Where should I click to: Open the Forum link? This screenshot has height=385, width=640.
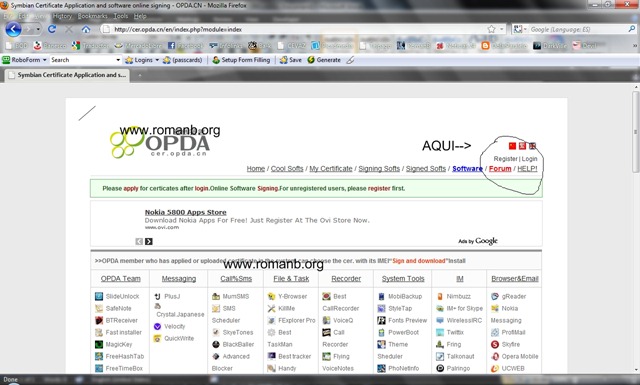(500, 169)
